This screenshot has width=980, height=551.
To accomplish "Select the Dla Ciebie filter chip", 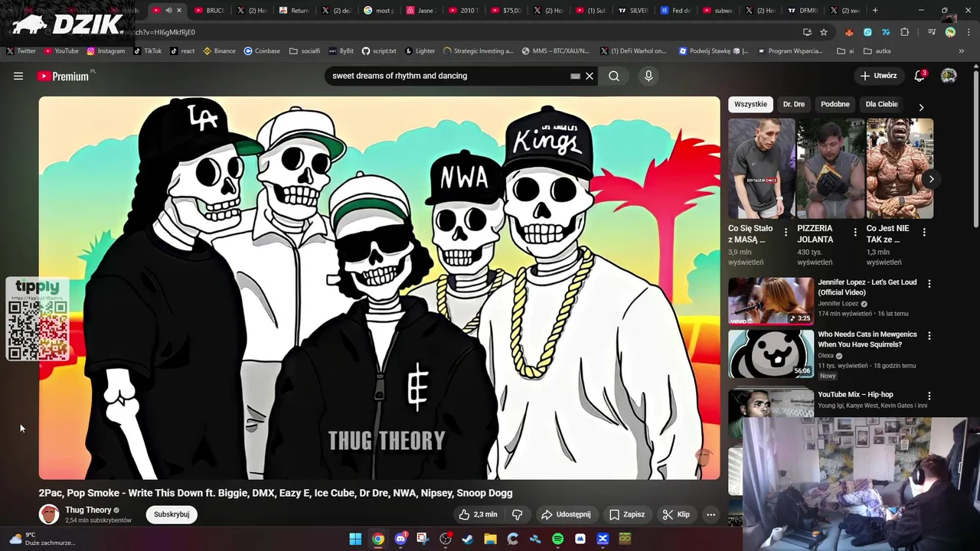I will [x=881, y=104].
